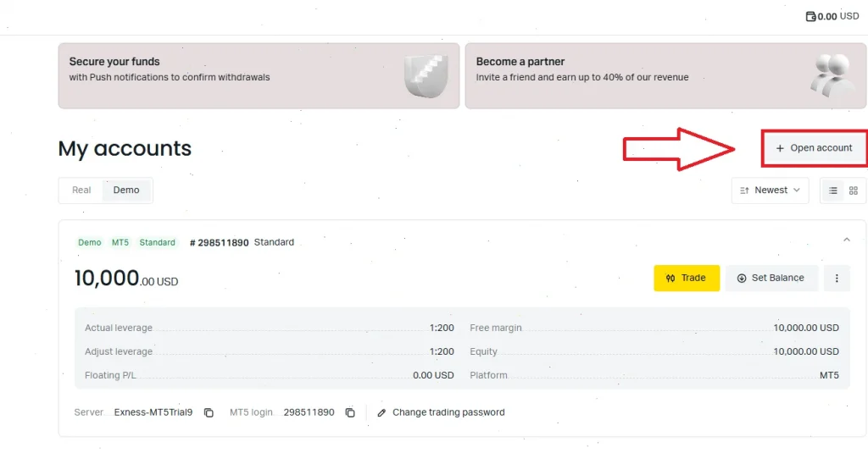868x453 pixels.
Task: Open the three-dot account options menu
Action: click(837, 279)
